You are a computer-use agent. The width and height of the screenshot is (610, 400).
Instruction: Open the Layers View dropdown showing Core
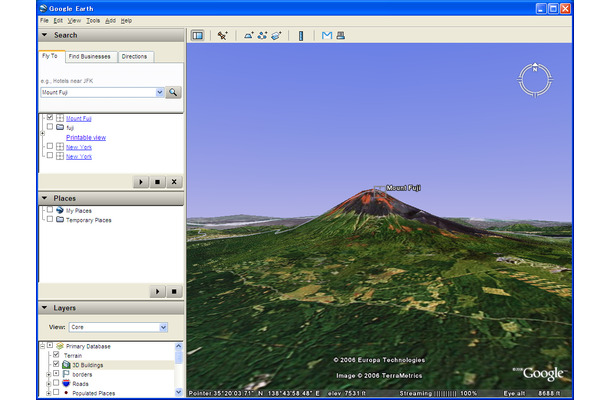(163, 327)
